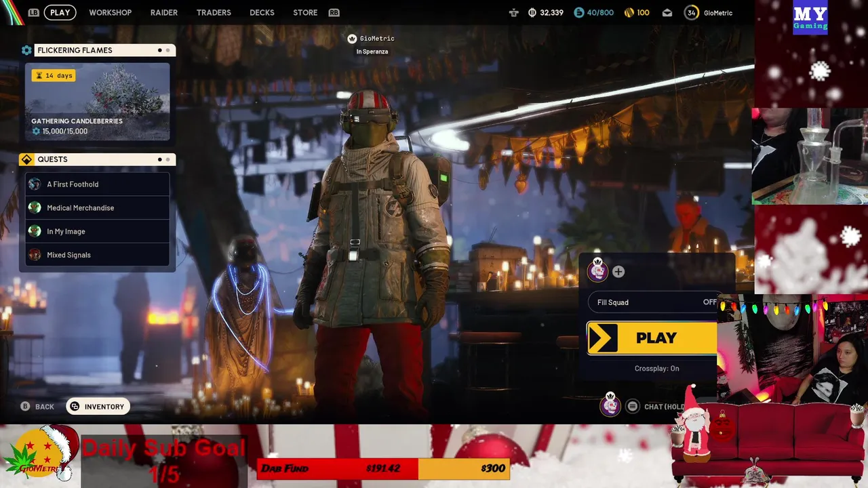Open the Gathering Candleberries event card image
868x488 pixels.
pyautogui.click(x=98, y=102)
